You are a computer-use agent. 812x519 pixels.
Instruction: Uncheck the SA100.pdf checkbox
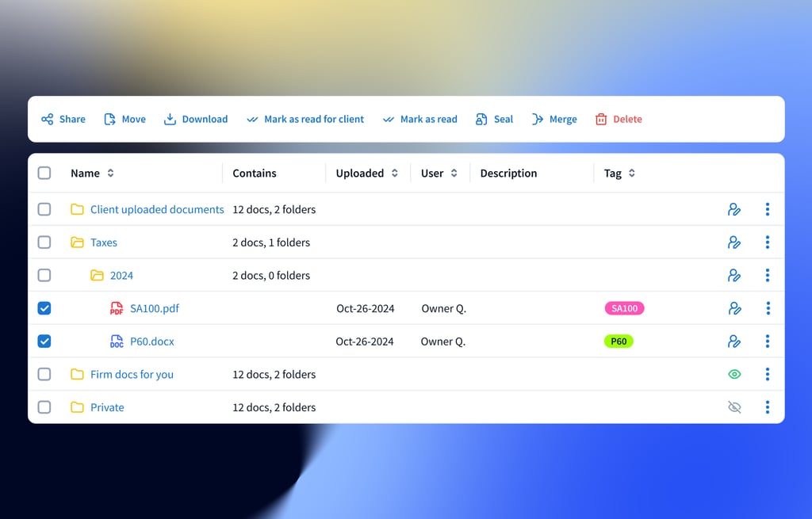point(44,308)
